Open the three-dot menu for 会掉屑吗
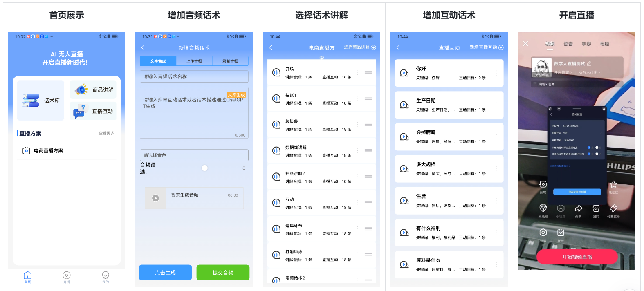Viewport: 644px width, 291px height. coord(496,137)
